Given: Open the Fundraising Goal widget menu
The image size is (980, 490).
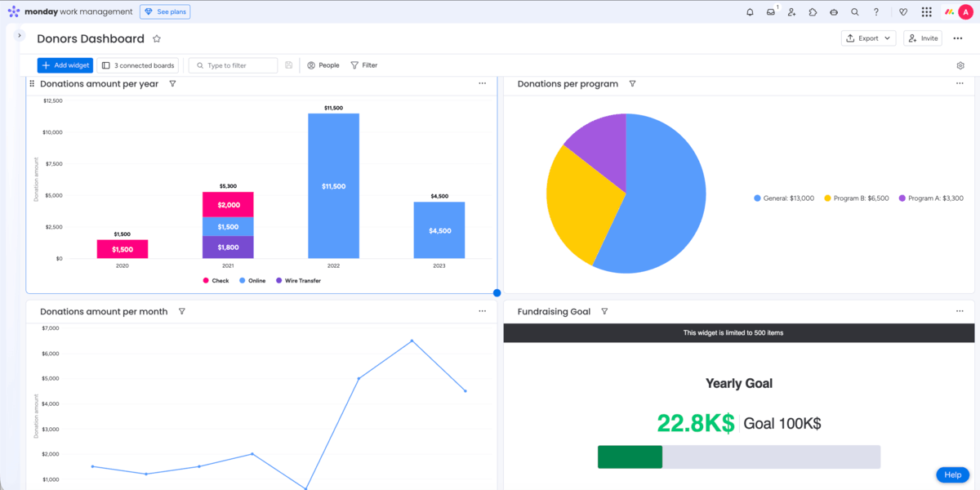Looking at the screenshot, I should pyautogui.click(x=960, y=311).
